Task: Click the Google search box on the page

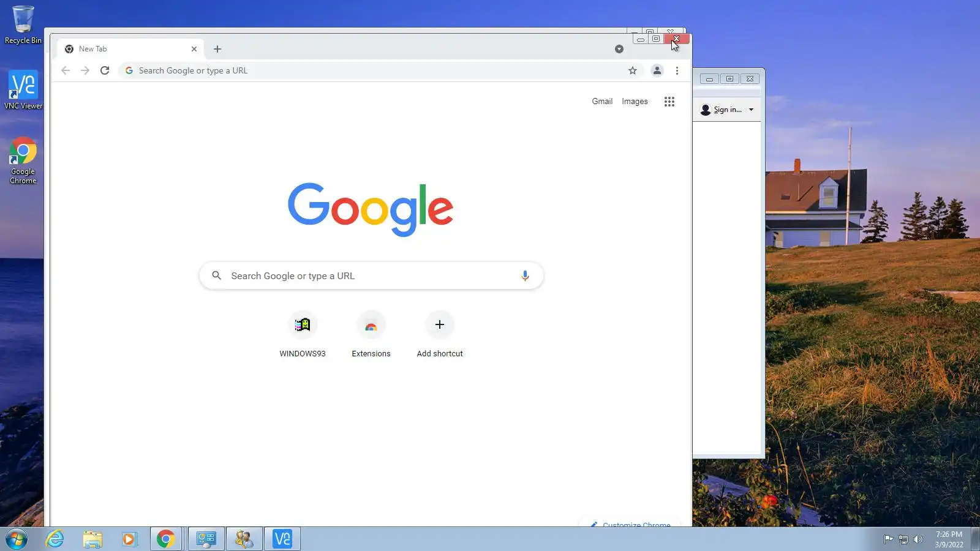Action: click(x=371, y=276)
